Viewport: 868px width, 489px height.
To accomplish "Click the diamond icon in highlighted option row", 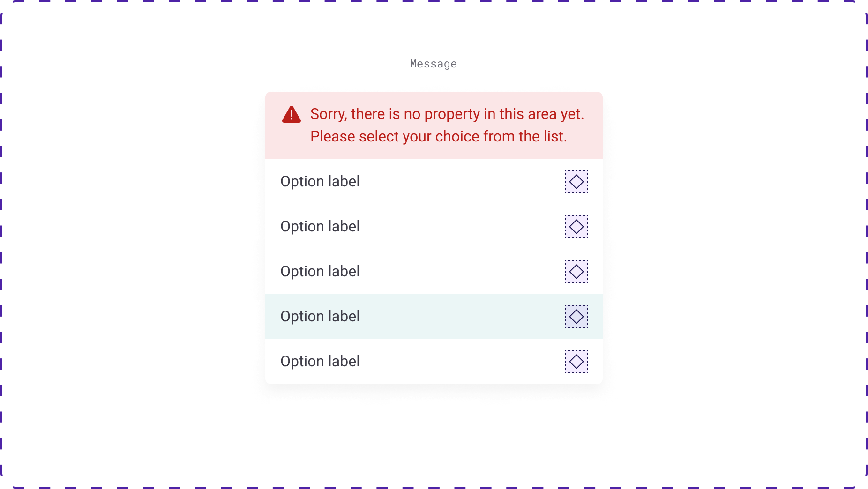I will click(576, 317).
